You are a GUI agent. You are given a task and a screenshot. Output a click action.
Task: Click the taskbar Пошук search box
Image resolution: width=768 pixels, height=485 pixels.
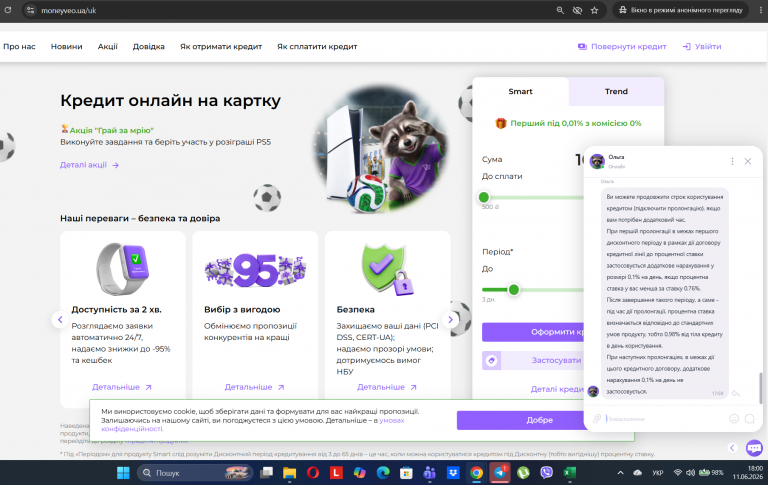click(x=195, y=473)
